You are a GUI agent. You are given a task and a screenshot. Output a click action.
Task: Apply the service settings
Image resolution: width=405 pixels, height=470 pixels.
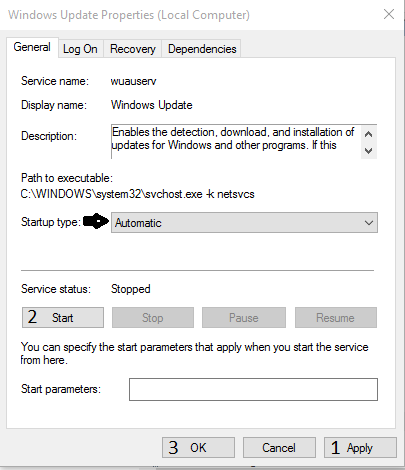(360, 448)
